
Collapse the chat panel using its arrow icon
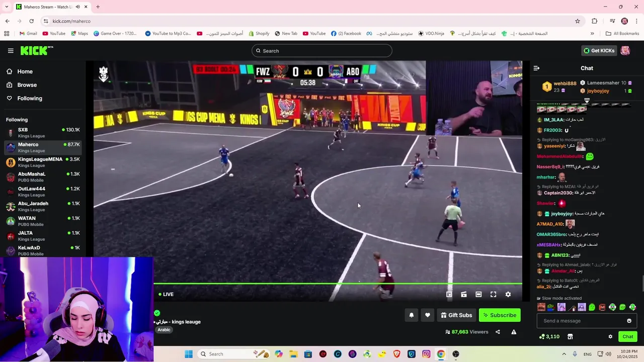536,68
